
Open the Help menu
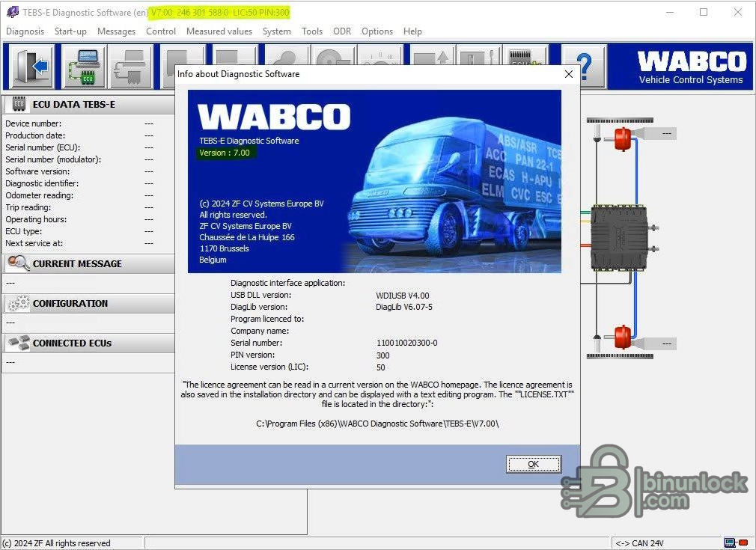(412, 31)
